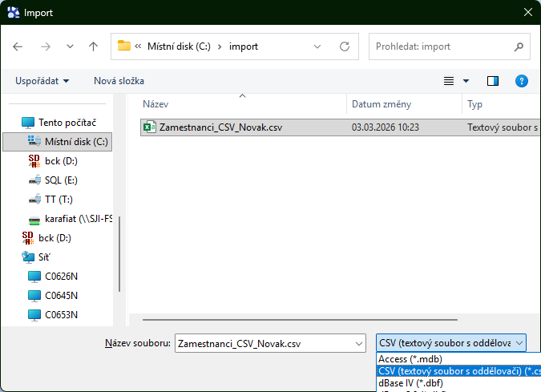This screenshot has width=541, height=392.
Task: Open the Uspořádat menu
Action: pos(42,81)
